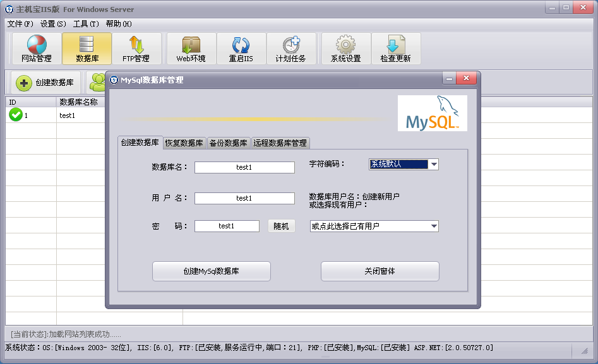Open the 工具(T) menu

[x=86, y=24]
